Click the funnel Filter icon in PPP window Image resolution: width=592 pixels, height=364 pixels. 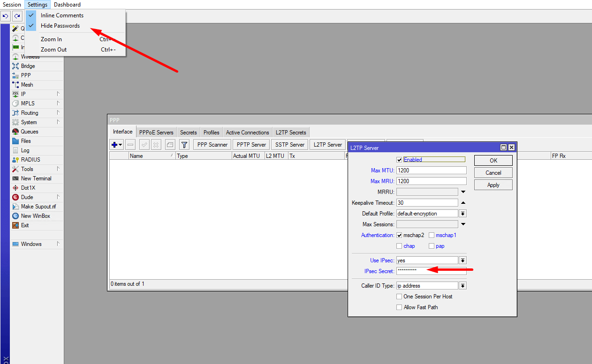[184, 145]
